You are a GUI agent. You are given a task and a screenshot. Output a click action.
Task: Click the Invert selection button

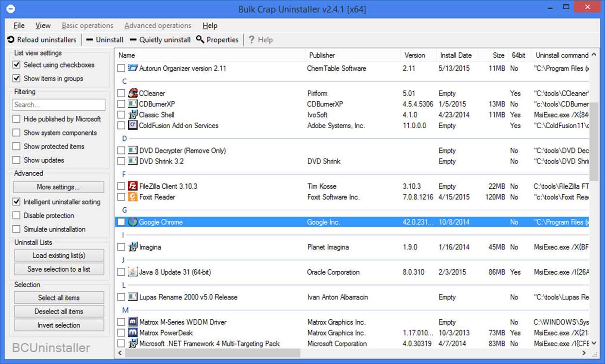pyautogui.click(x=59, y=325)
